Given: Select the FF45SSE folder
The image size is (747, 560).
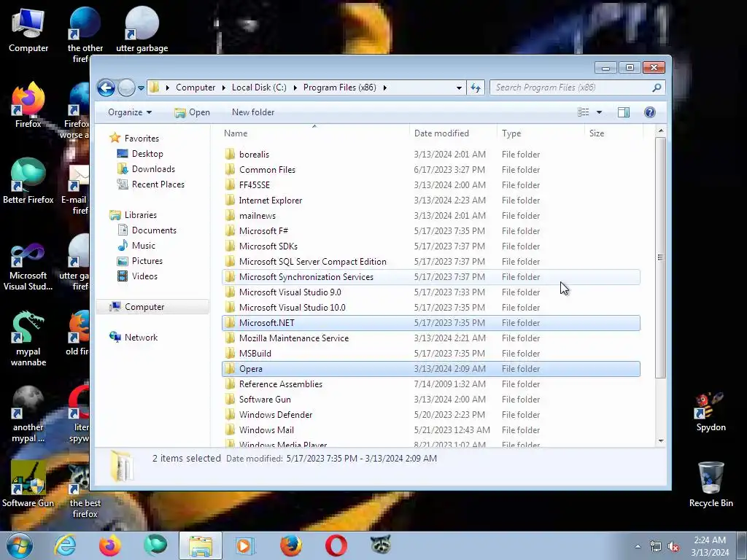Looking at the screenshot, I should 430,184.
